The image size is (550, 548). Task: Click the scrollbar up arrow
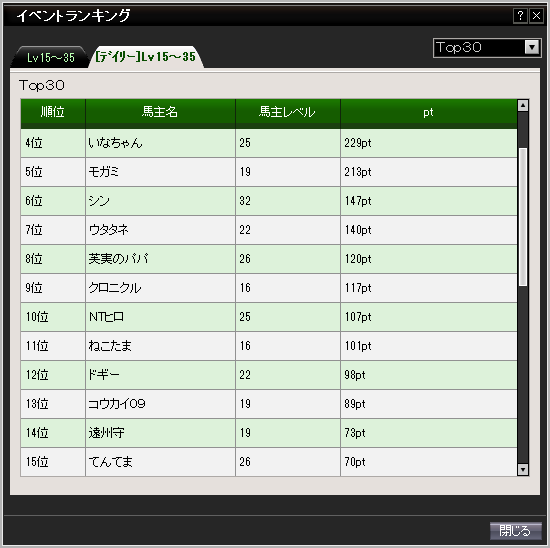(x=523, y=105)
